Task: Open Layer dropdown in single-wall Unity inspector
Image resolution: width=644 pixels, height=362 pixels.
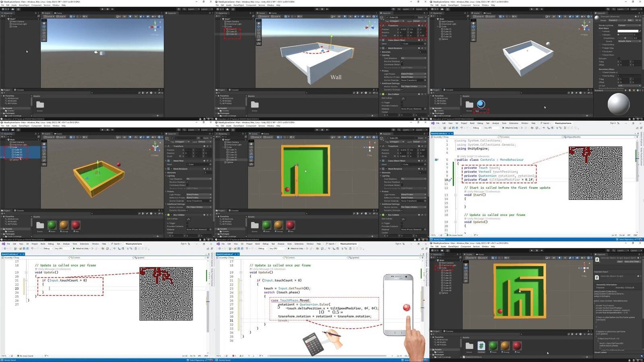Action: (420, 142)
